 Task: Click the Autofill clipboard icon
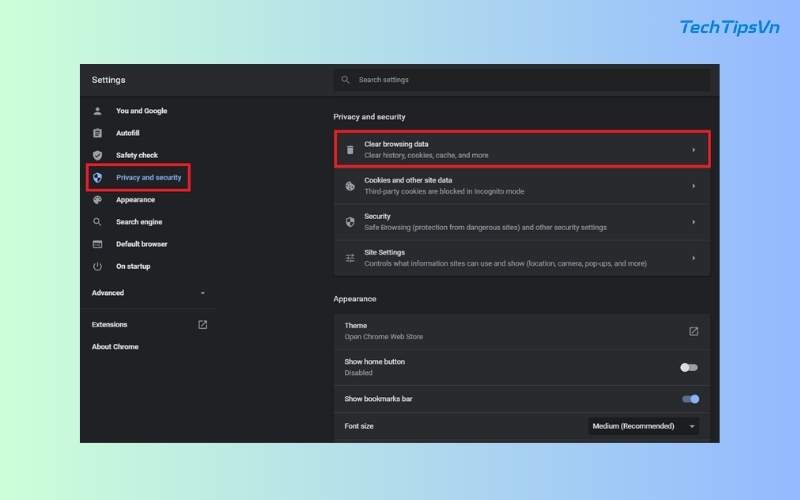coord(97,133)
